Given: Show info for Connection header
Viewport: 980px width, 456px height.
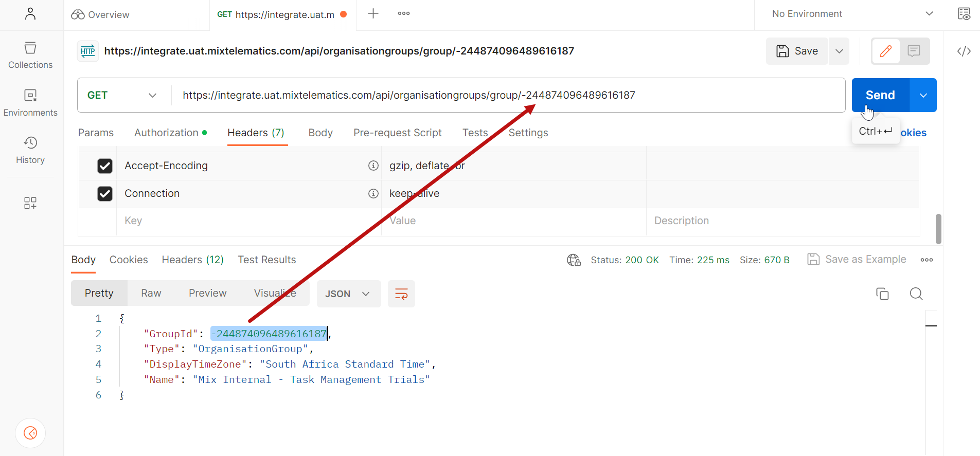Looking at the screenshot, I should coord(373,193).
